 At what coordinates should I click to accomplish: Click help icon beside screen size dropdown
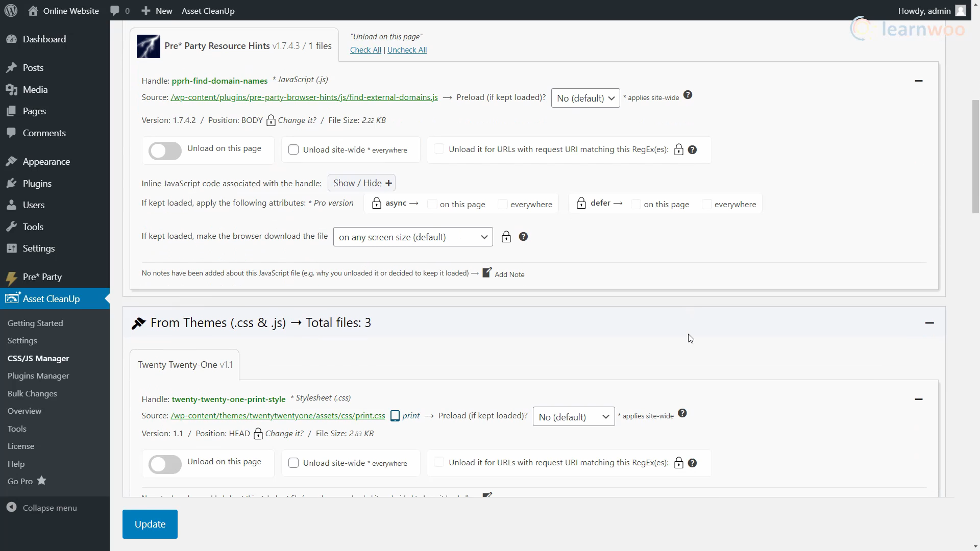523,237
